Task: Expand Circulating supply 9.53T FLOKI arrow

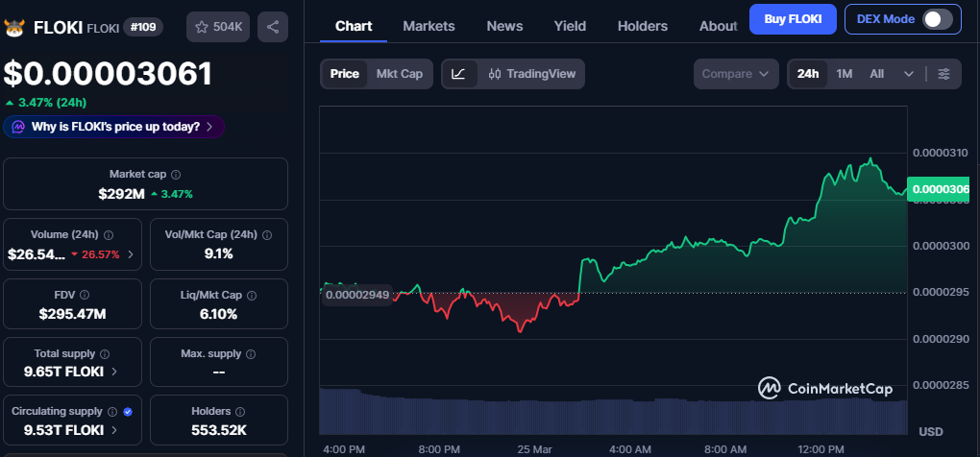Action: click(x=114, y=429)
